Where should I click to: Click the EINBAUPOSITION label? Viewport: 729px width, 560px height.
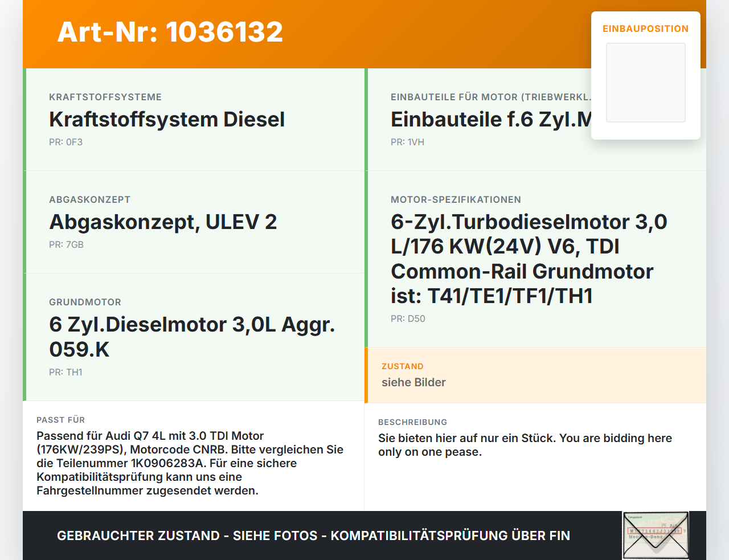pos(646,28)
